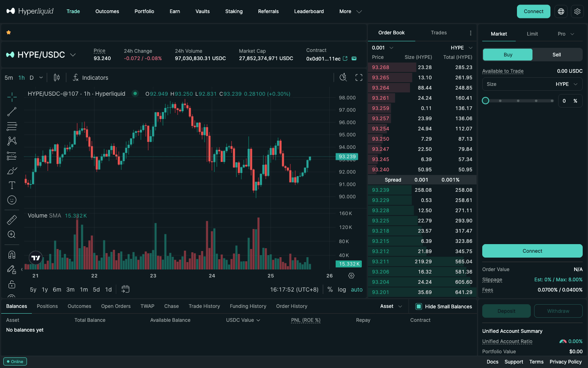Switch to the Trades tab
The height and width of the screenshot is (368, 588).
[x=439, y=33]
